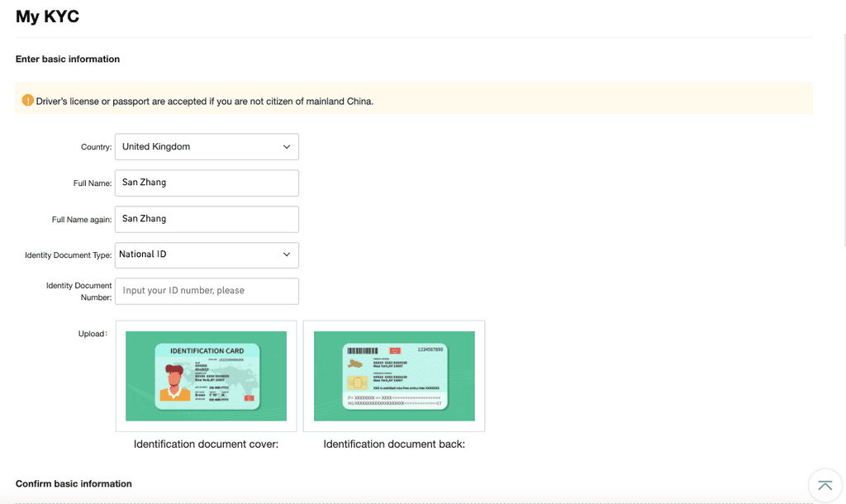Click the back-to-top arrow icon
The height and width of the screenshot is (504, 846).
point(825,485)
